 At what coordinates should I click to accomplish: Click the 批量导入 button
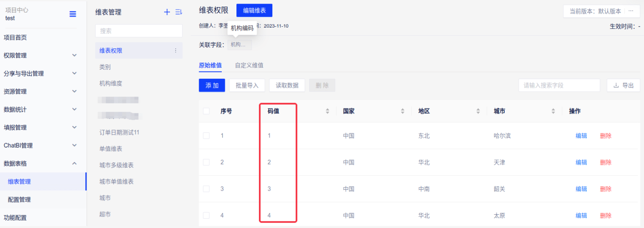click(x=247, y=85)
